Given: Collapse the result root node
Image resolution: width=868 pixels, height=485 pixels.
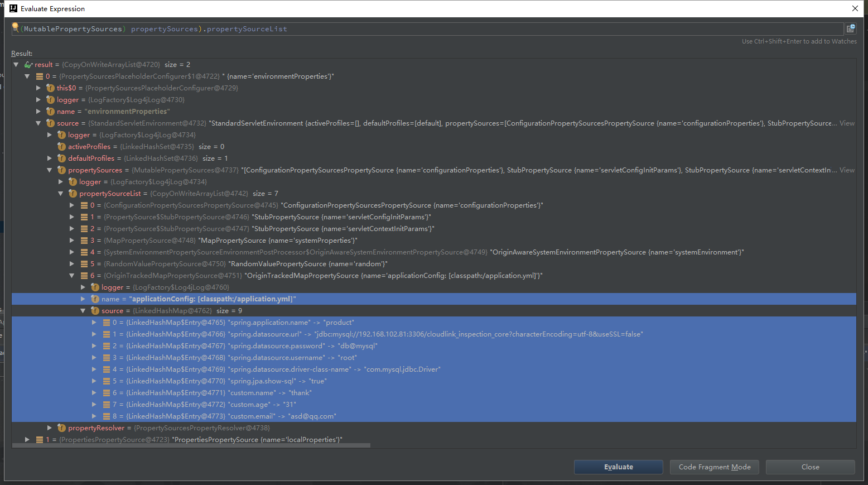Looking at the screenshot, I should pos(16,64).
